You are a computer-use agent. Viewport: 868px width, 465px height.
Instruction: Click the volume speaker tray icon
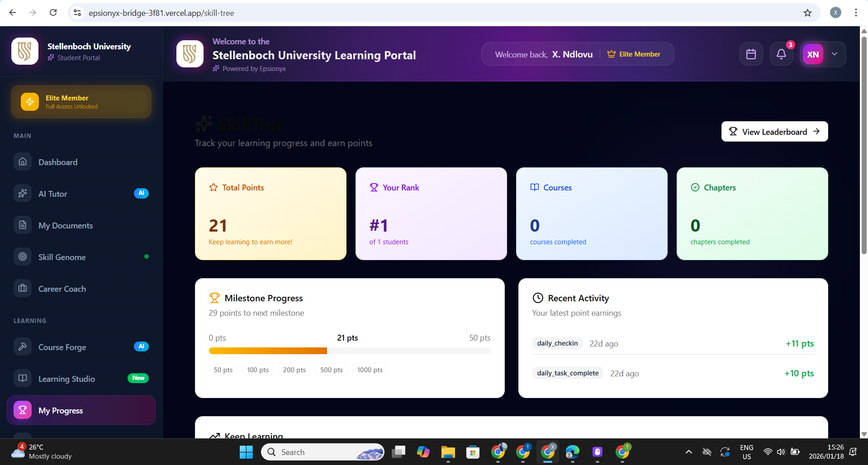(781, 452)
